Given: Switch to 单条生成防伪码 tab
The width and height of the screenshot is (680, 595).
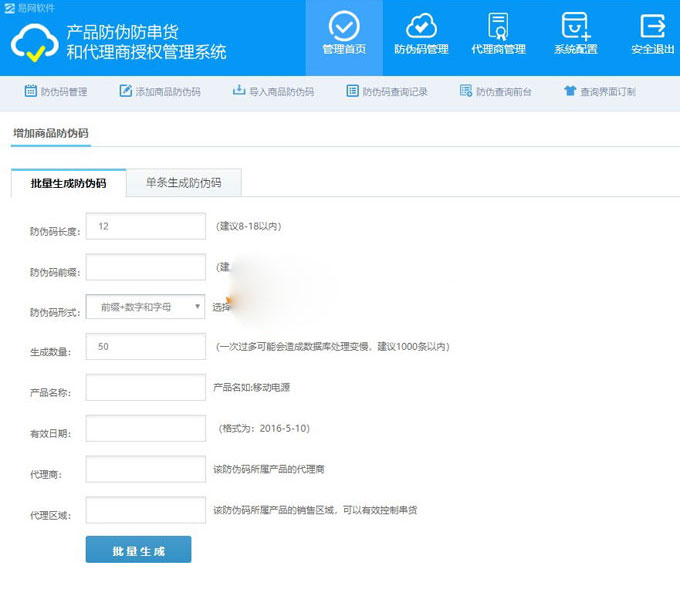Looking at the screenshot, I should (183, 183).
